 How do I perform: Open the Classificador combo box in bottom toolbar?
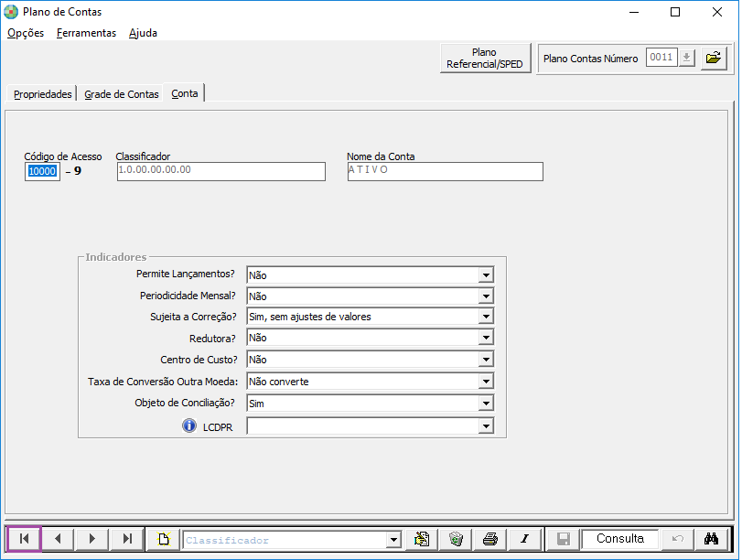point(393,540)
